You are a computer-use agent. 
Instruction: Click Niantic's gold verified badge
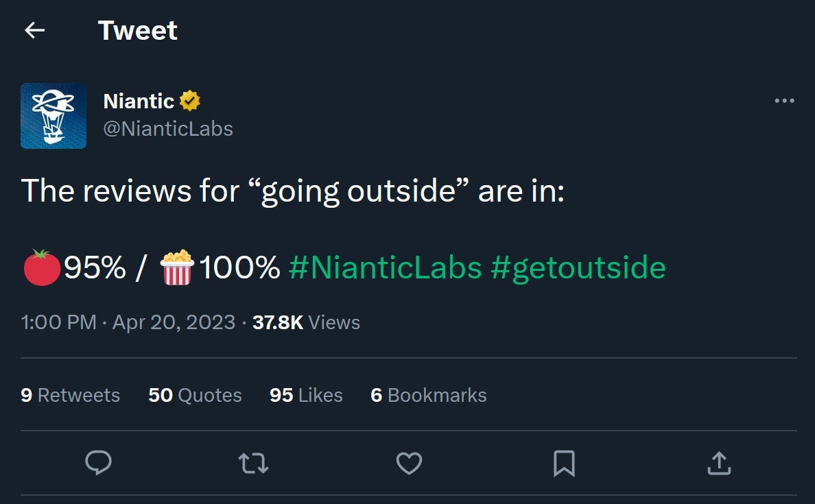pos(188,100)
